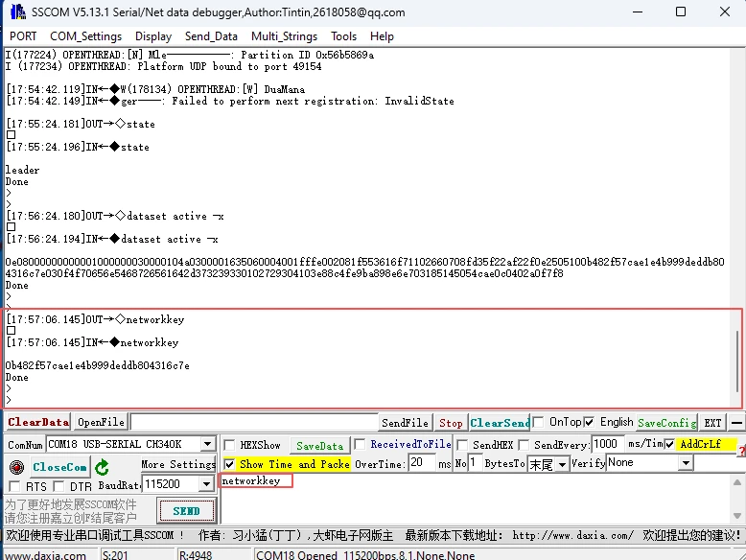Open the COM_Settings menu
The height and width of the screenshot is (560, 746).
pyautogui.click(x=85, y=36)
